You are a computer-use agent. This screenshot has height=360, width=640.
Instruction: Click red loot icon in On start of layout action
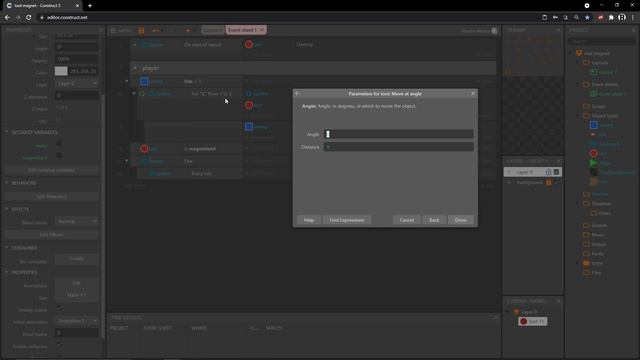point(249,44)
